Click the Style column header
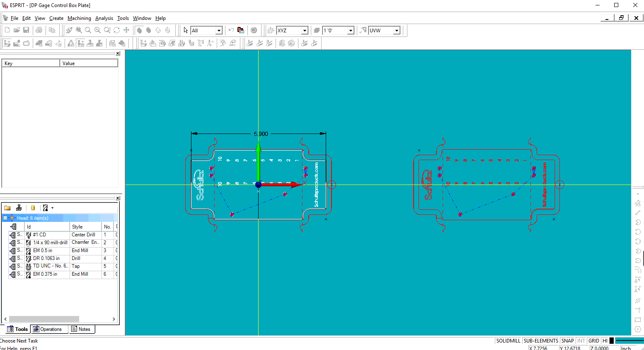The width and height of the screenshot is (644, 350). [x=86, y=227]
